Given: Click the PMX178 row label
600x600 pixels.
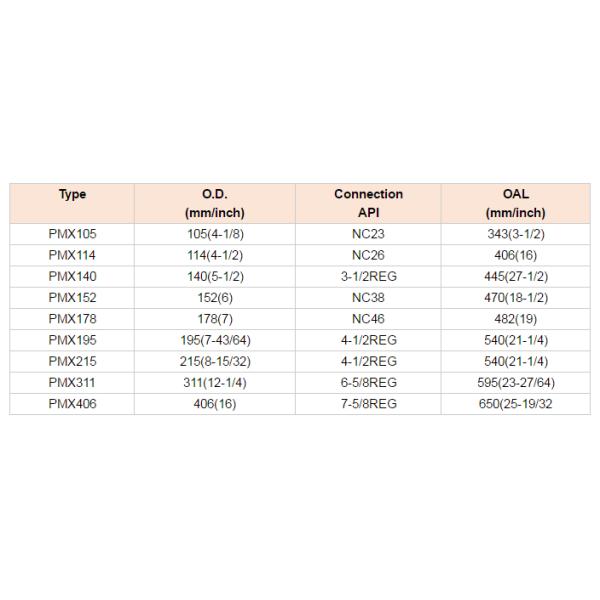Looking at the screenshot, I should pyautogui.click(x=72, y=319).
